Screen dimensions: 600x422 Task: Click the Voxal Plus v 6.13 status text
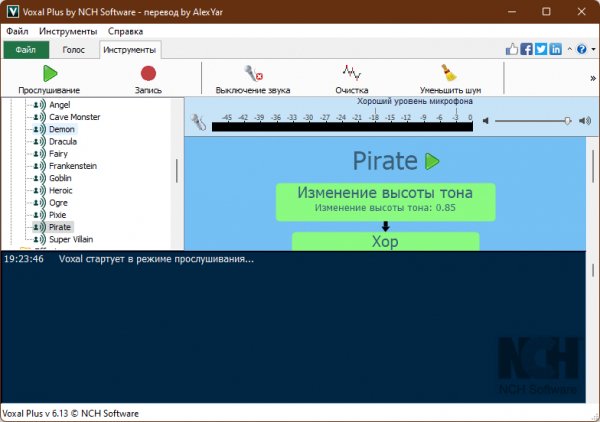pos(70,414)
